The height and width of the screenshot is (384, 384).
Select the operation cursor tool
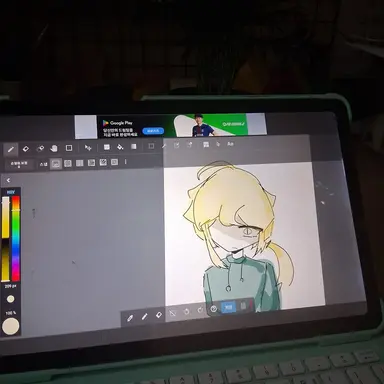point(218,144)
